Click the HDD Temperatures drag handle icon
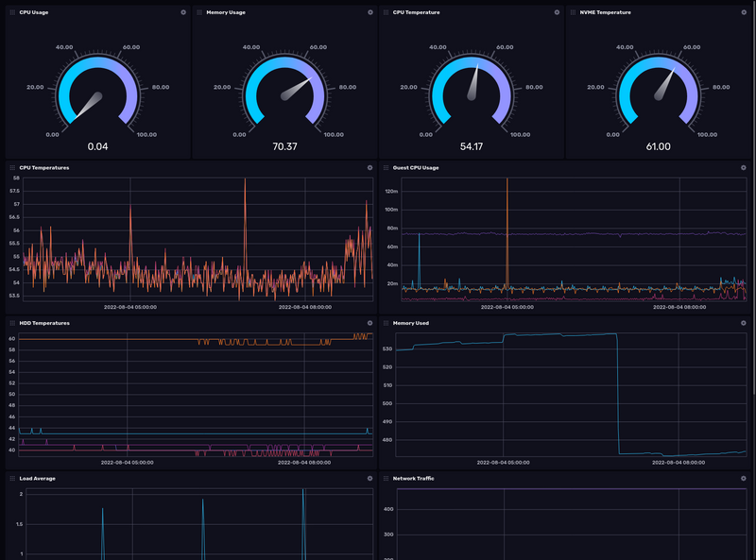This screenshot has width=756, height=560. coord(12,323)
